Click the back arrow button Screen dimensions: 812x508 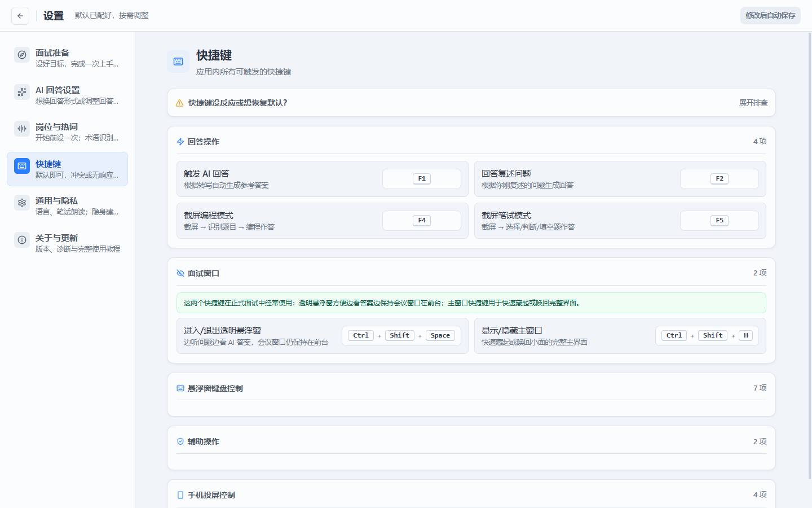pyautogui.click(x=20, y=16)
